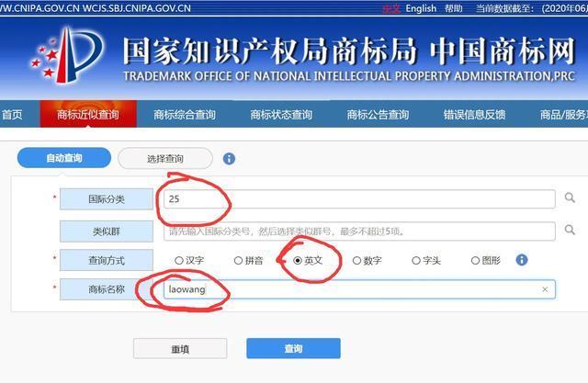Click the CNIPA trademark office logo

[x=67, y=55]
